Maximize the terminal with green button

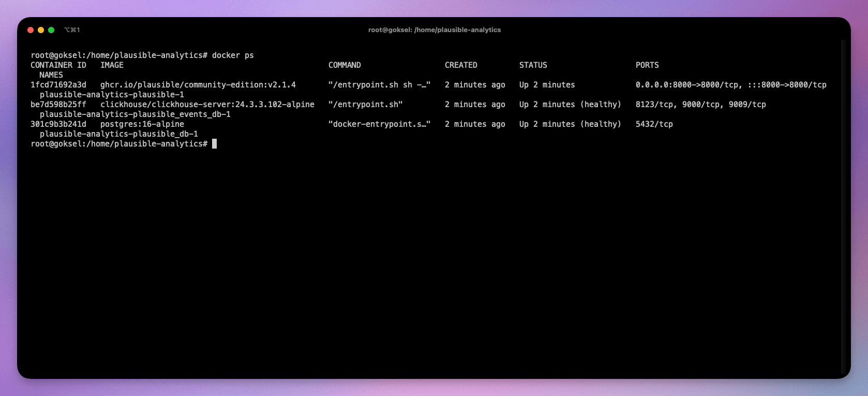[x=51, y=30]
